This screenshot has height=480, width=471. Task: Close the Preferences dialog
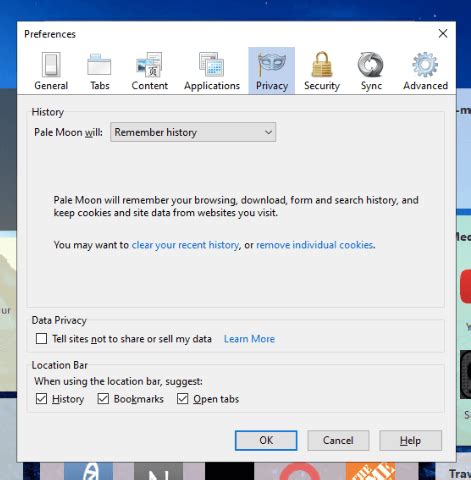tap(443, 33)
